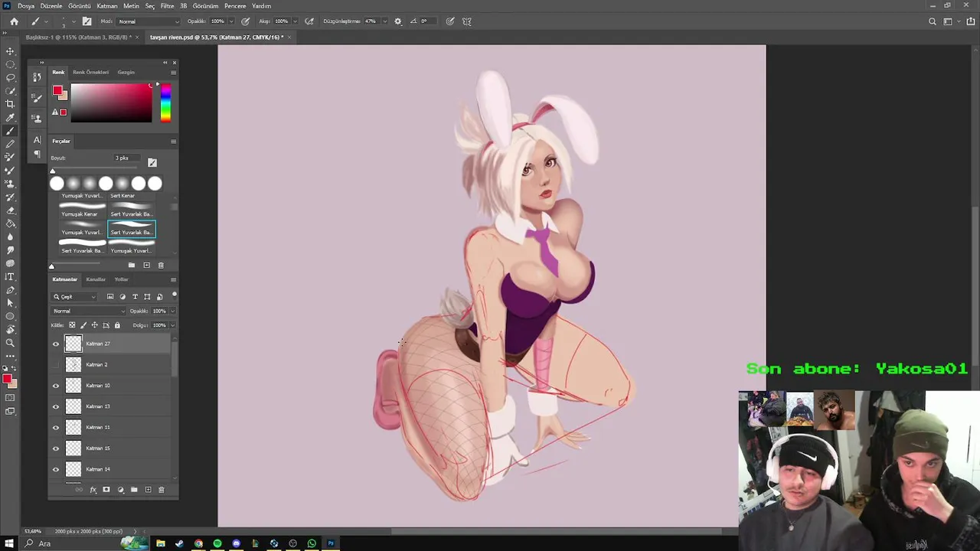980x551 pixels.
Task: Open brush settings panel icon in options bar
Action: pos(87,21)
